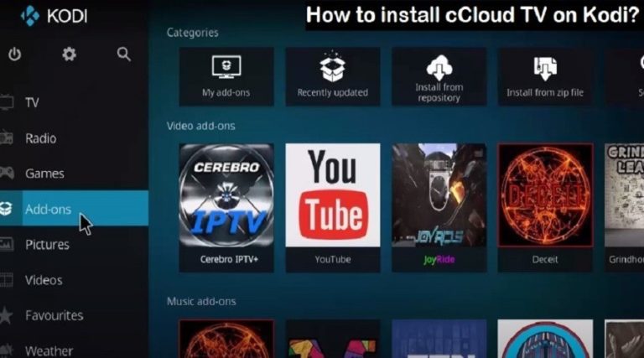Open music add-on with colorful geometric art
The height and width of the screenshot is (358, 644).
click(333, 339)
